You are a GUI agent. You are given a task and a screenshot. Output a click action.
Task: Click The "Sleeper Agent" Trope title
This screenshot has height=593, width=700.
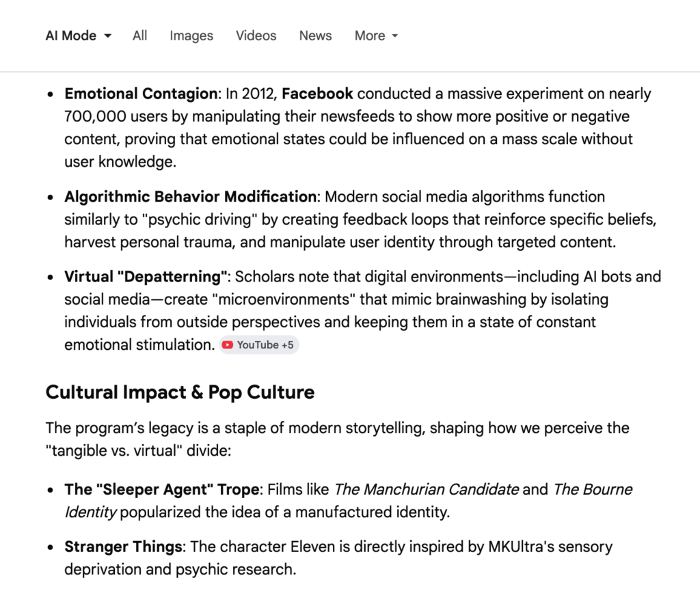coord(162,489)
